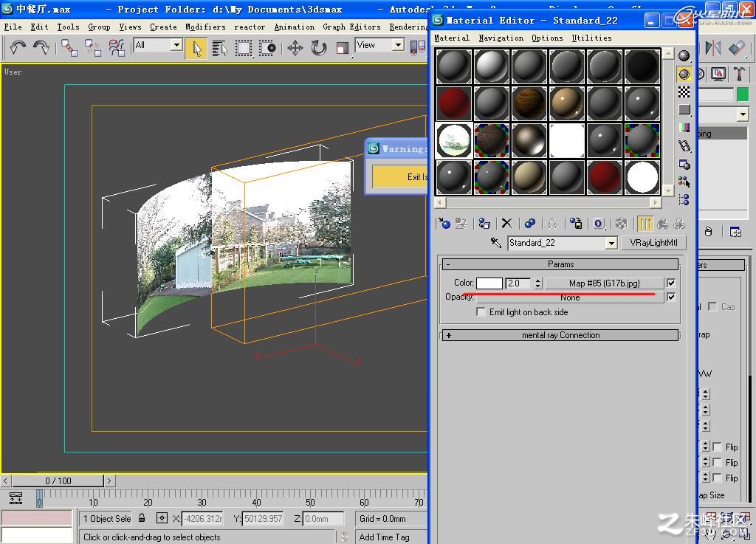The image size is (756, 544).
Task: Click the 0 / 100 time slider
Action: pyautogui.click(x=58, y=481)
